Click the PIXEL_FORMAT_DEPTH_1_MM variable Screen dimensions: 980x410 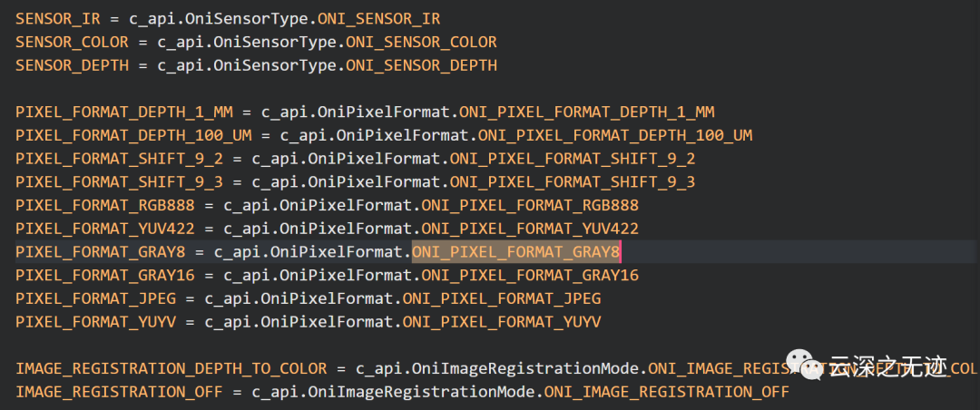[x=123, y=112]
